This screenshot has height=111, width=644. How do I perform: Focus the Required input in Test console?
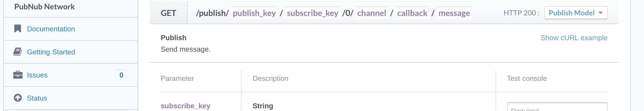[557, 108]
